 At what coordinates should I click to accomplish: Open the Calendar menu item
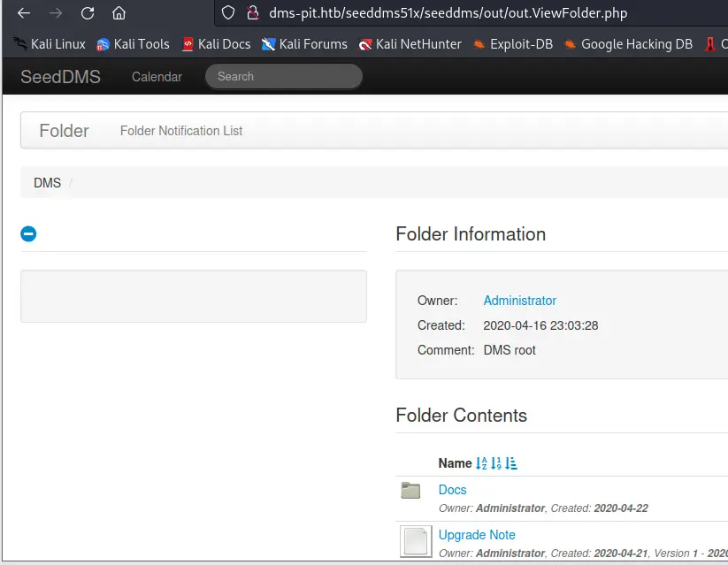pos(157,77)
